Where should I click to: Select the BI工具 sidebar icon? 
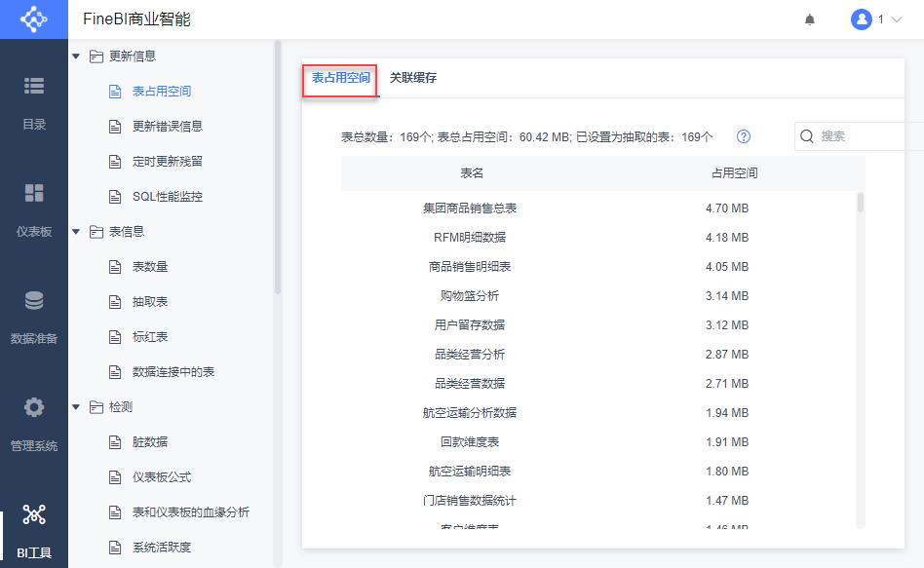pos(34,514)
